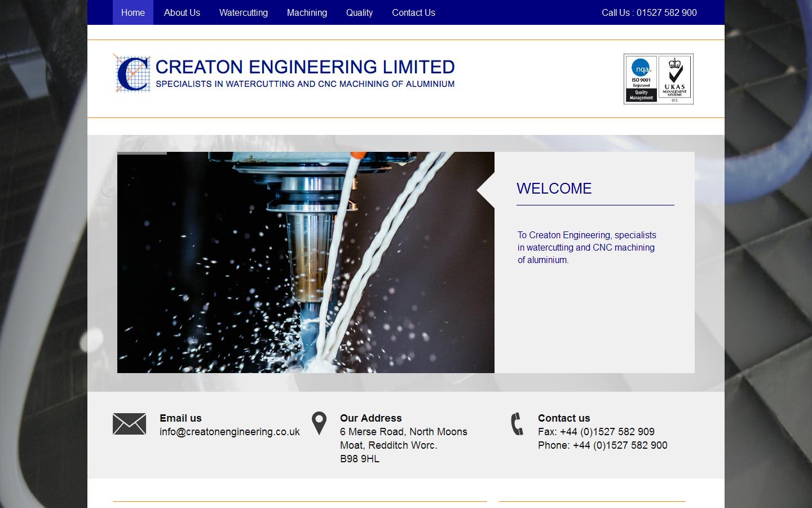This screenshot has width=812, height=508.
Task: Open the Machining page
Action: (x=307, y=12)
